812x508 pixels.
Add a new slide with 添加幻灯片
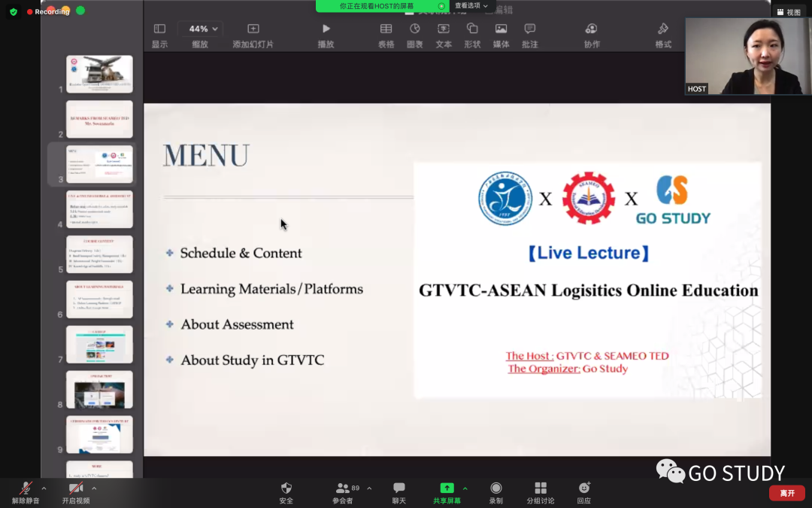[253, 35]
